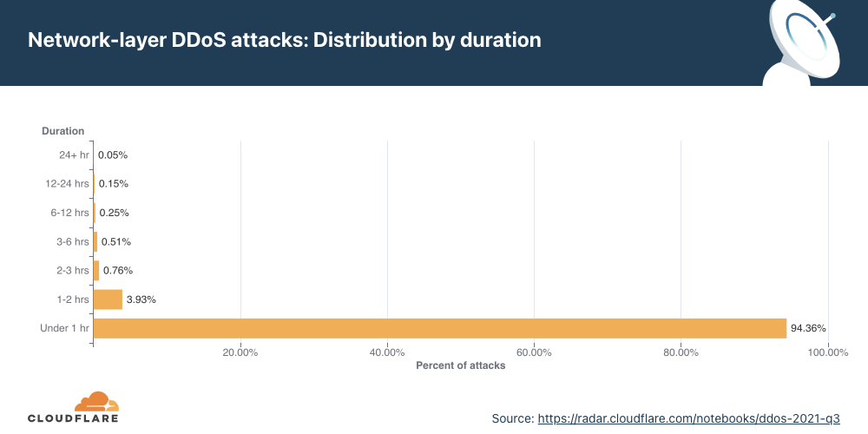Click the 100.00% axis tick label

pyautogui.click(x=828, y=352)
